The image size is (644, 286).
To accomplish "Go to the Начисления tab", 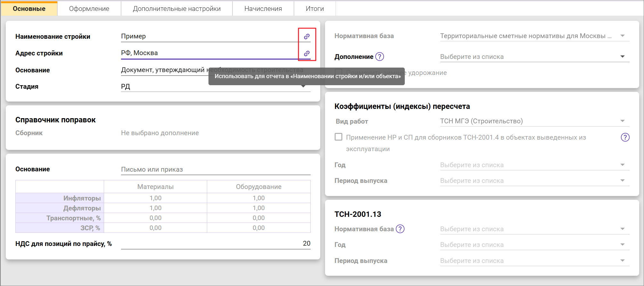I will [x=263, y=9].
